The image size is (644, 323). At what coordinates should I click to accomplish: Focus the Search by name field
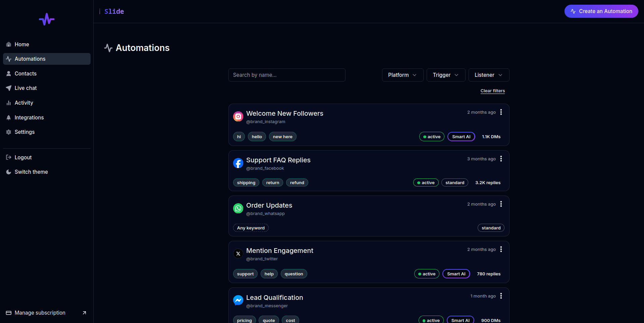pyautogui.click(x=287, y=75)
